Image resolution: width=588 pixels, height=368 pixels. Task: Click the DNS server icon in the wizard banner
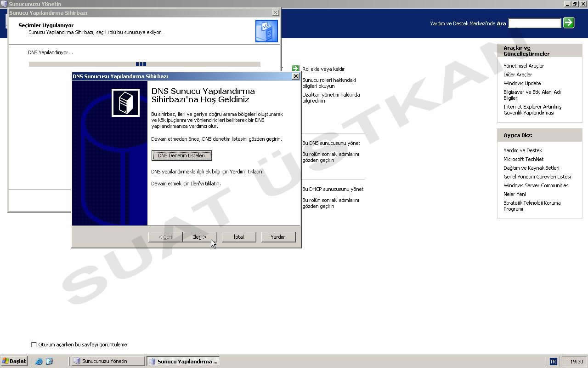pyautogui.click(x=125, y=103)
